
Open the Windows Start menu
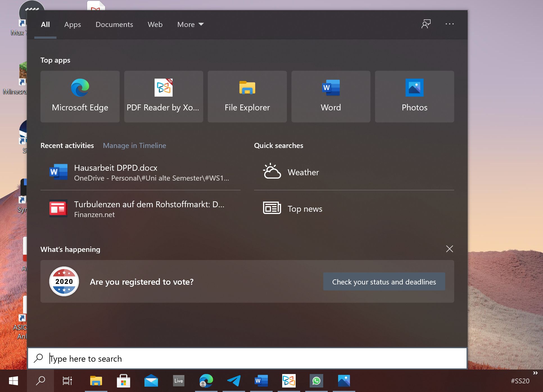(x=13, y=381)
